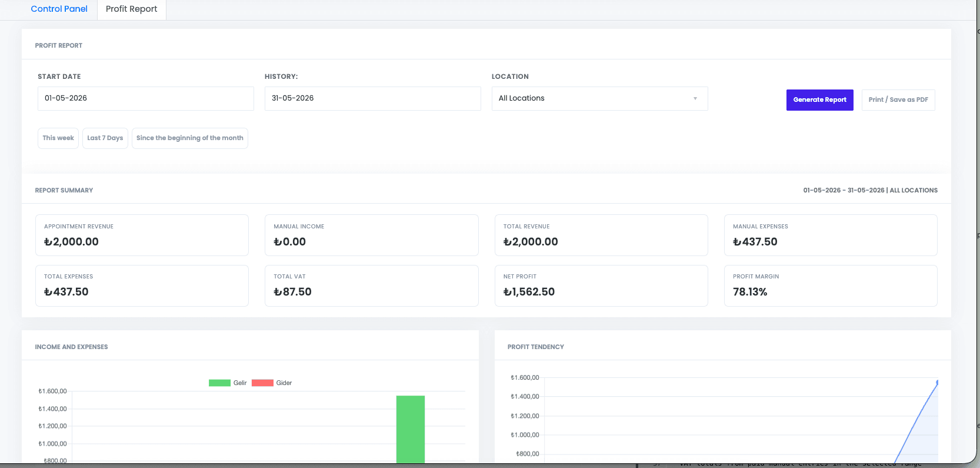Click the PROFIT REPORT section title

click(x=59, y=45)
